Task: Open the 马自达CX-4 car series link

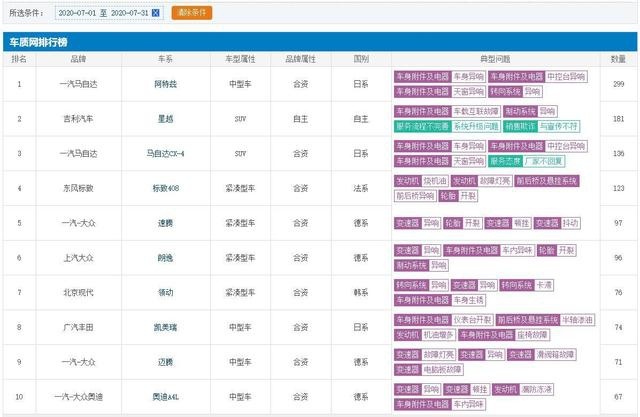Action: coord(165,153)
